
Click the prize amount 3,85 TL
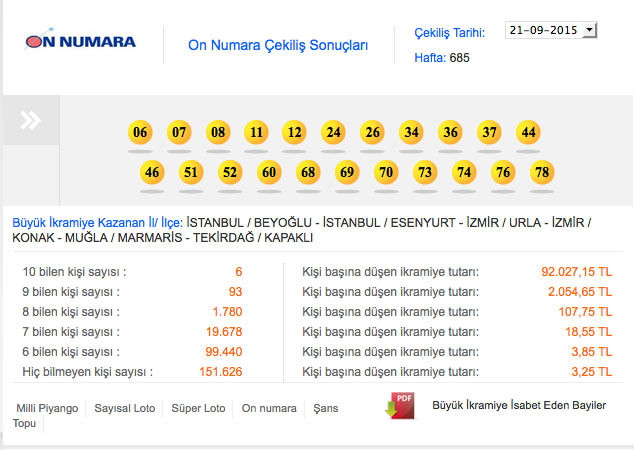point(592,352)
